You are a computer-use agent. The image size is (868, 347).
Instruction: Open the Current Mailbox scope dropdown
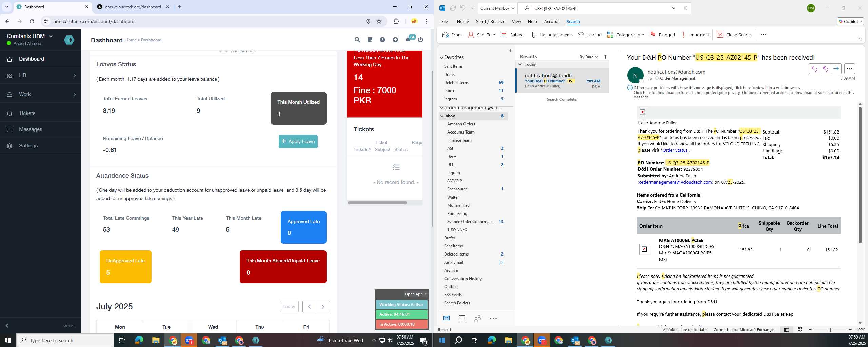coord(497,8)
